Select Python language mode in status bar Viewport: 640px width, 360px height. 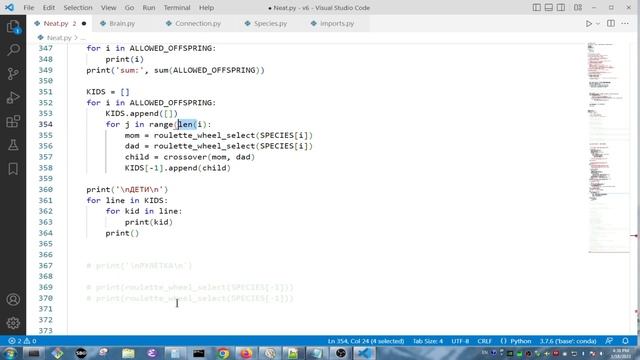point(521,341)
